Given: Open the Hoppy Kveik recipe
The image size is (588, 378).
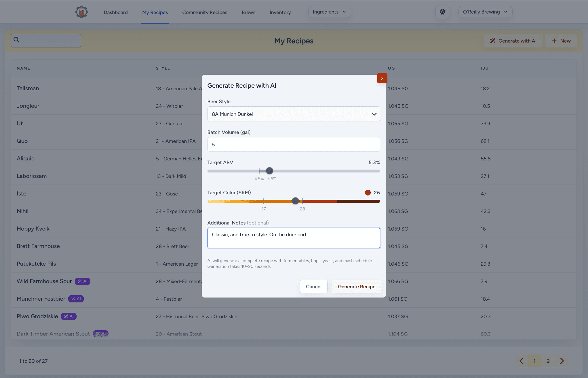Looking at the screenshot, I should 33,229.
